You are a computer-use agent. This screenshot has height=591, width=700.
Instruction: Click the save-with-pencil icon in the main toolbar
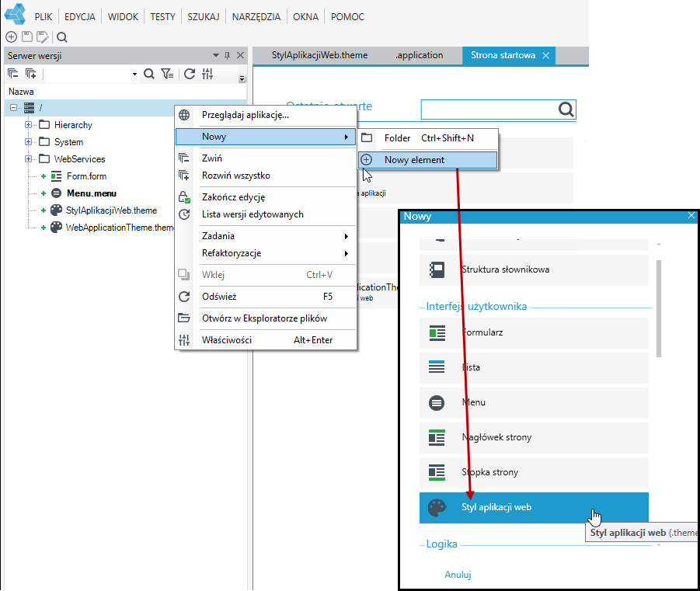coord(43,37)
